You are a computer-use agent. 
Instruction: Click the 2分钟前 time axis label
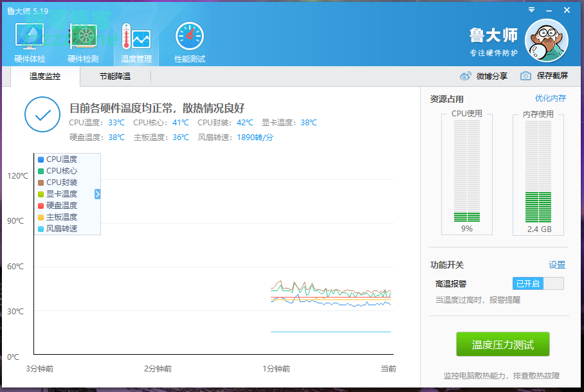coord(158,369)
